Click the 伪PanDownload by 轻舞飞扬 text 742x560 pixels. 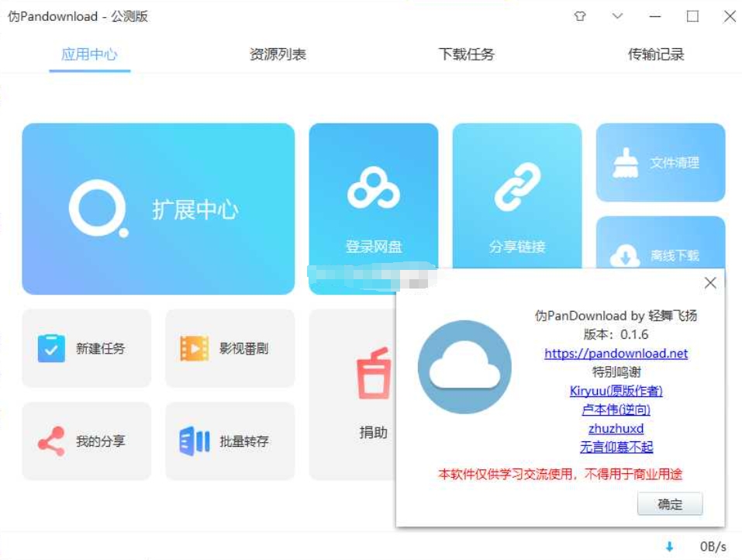[x=616, y=316]
